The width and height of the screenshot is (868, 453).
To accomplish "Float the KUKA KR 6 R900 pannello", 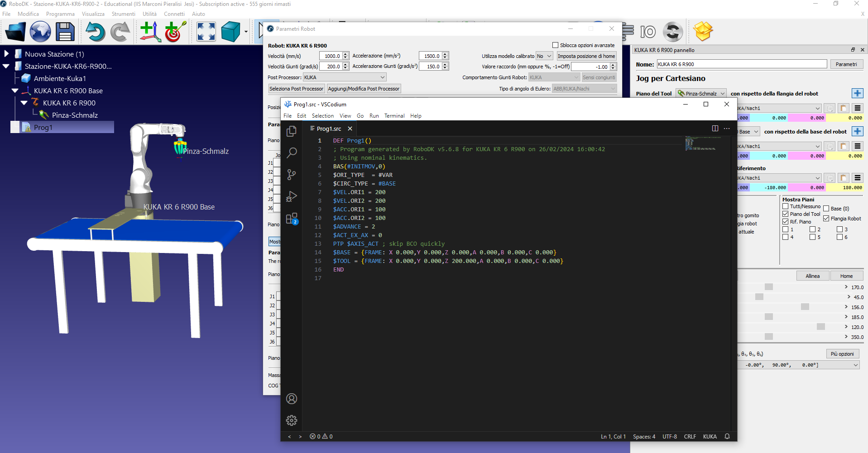I will click(x=853, y=50).
